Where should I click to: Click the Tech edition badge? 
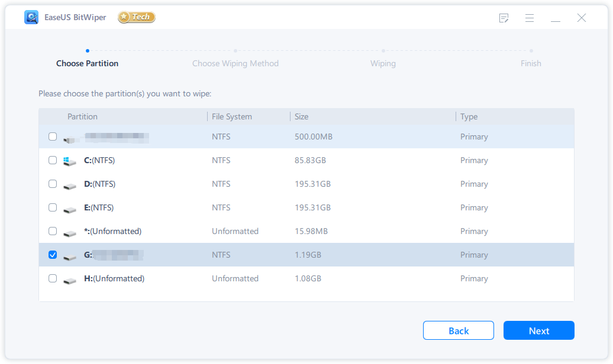click(x=137, y=18)
